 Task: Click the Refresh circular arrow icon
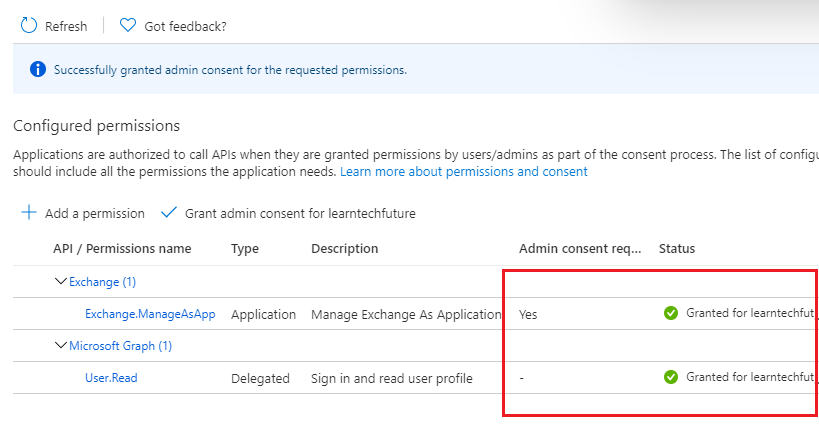click(29, 26)
